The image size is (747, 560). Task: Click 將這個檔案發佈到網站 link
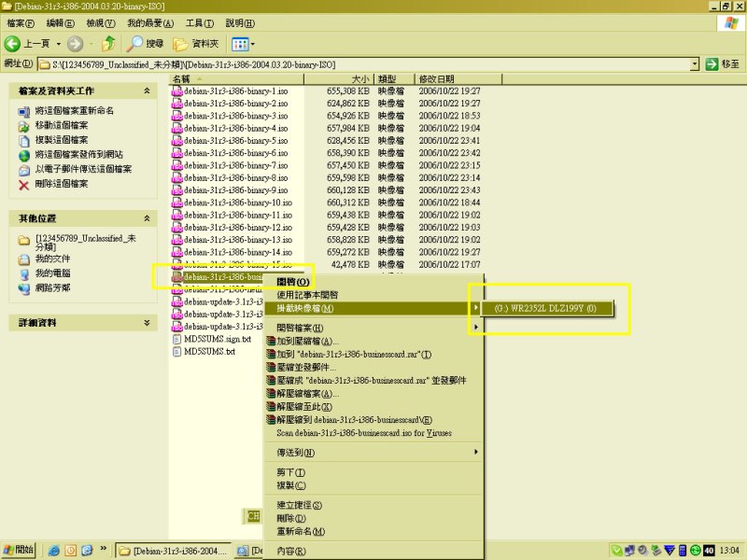click(79, 154)
